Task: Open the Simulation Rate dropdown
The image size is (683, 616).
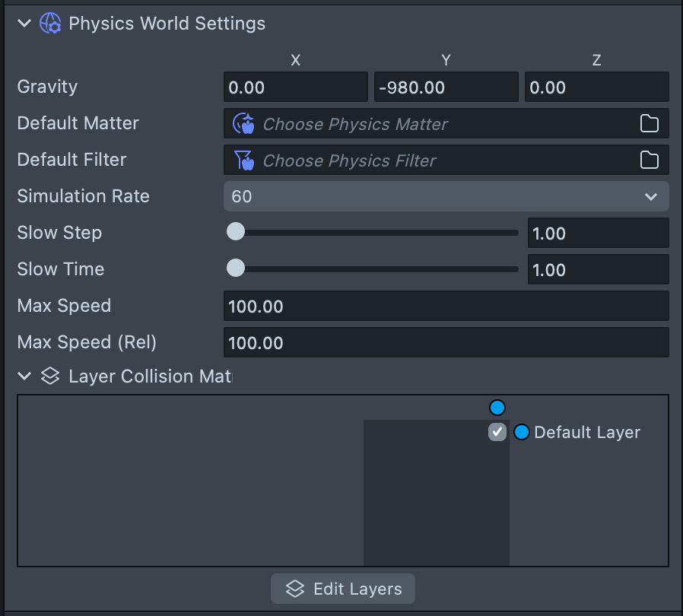Action: (x=446, y=196)
